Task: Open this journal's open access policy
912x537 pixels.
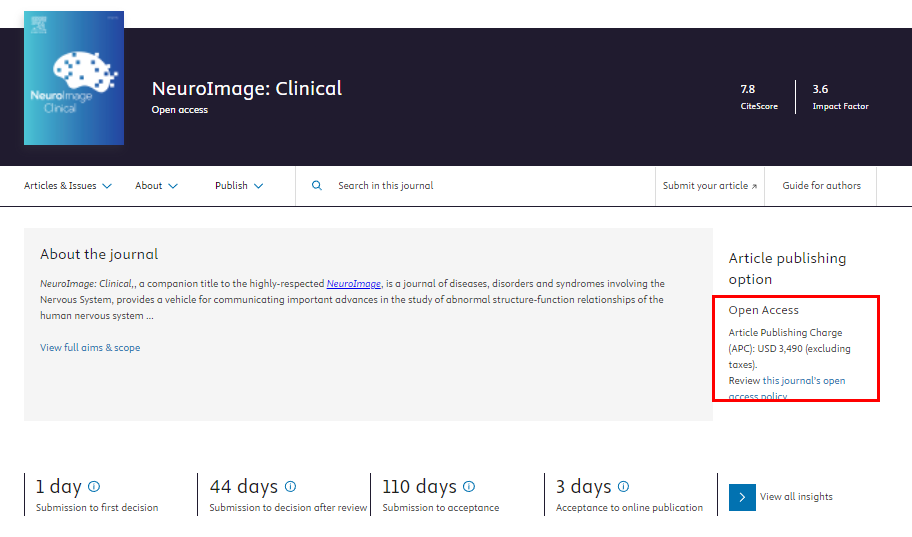Action: [804, 381]
